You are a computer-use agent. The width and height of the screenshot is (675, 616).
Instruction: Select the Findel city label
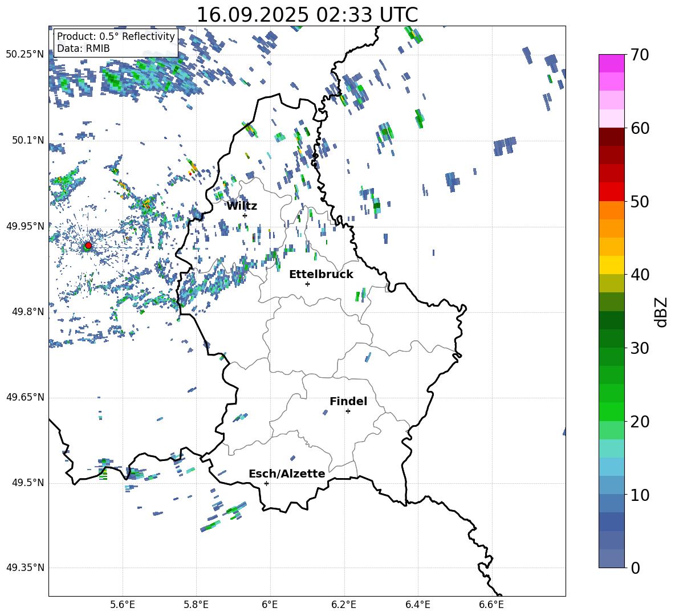pos(348,401)
